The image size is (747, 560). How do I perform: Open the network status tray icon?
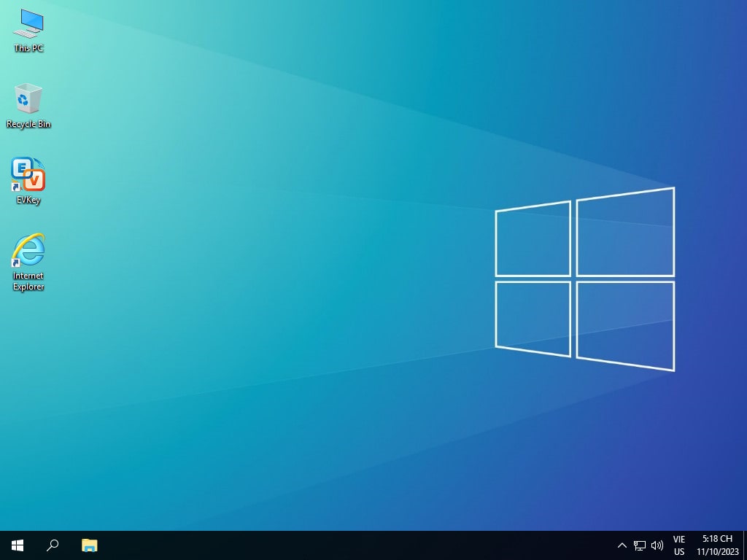pos(639,545)
